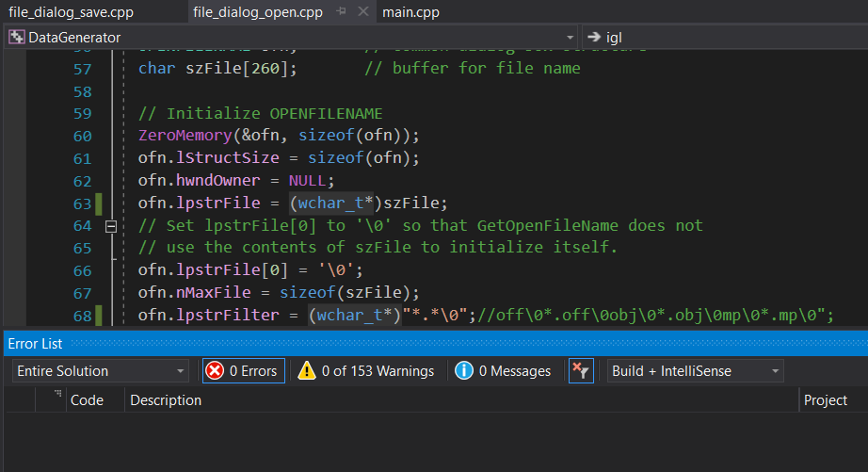Click ofn.hwndOwner on line 62
868x472 pixels.
pyautogui.click(x=199, y=180)
